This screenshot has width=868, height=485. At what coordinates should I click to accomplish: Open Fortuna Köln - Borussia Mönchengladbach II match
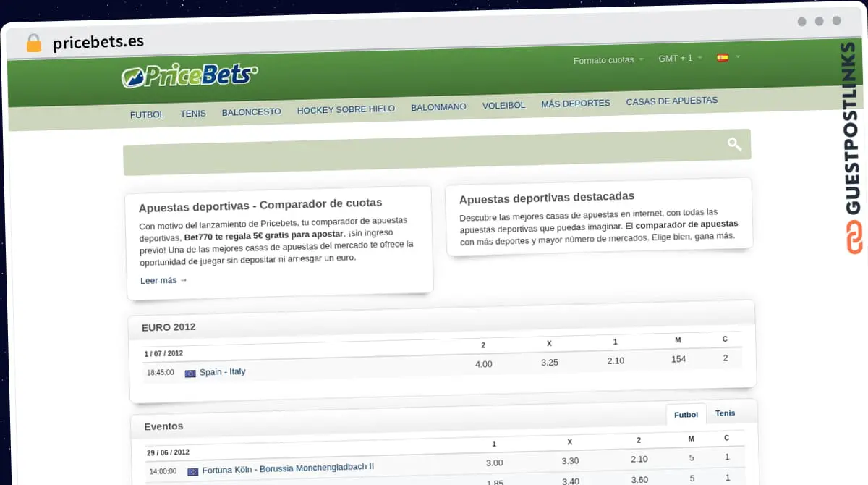point(287,468)
